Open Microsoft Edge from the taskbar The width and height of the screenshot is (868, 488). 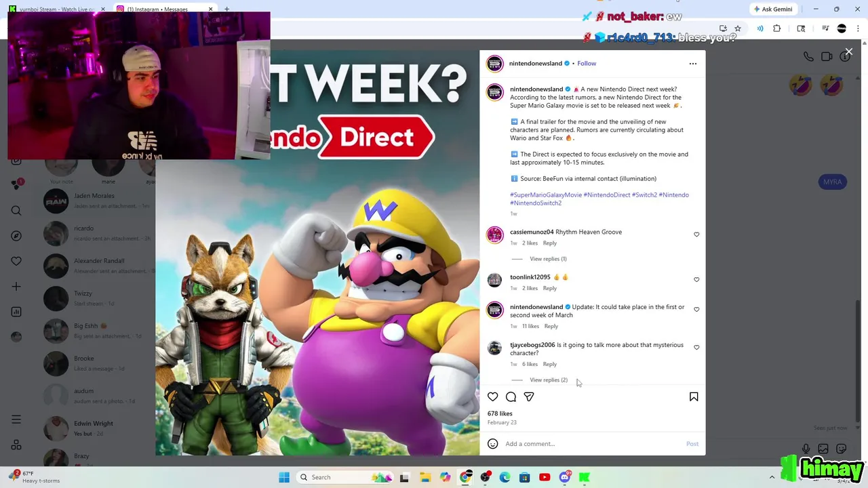(505, 477)
